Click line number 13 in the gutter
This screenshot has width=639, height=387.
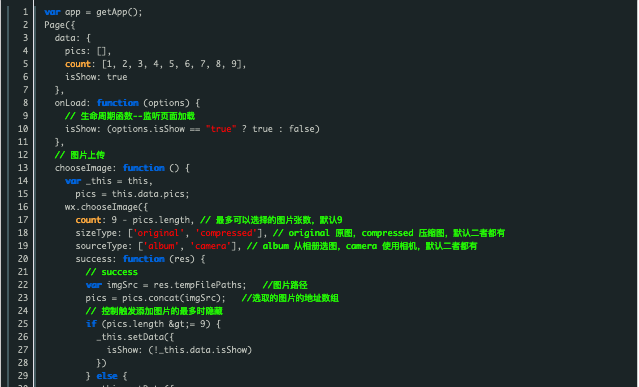click(23, 168)
